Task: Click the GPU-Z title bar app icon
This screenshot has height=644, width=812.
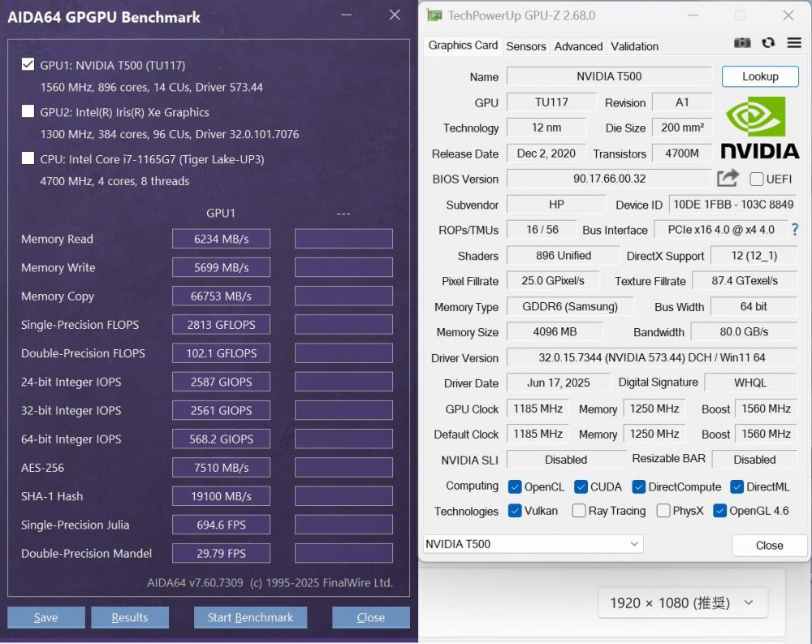Action: [434, 15]
